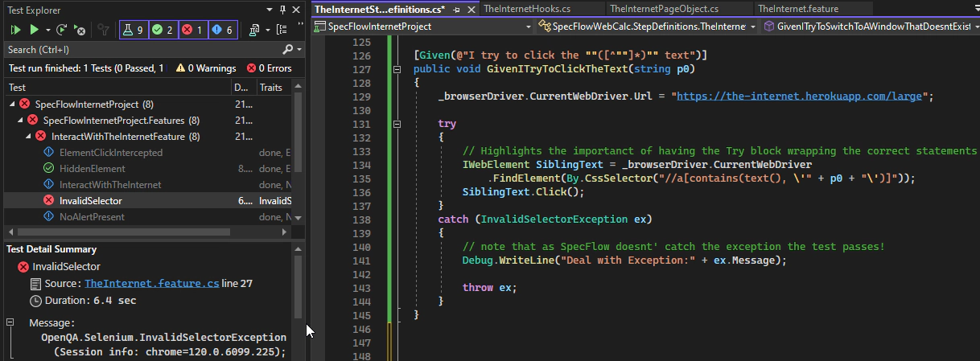Click the green Run tests play button
Screen dimensions: 980x361
pyautogui.click(x=34, y=30)
